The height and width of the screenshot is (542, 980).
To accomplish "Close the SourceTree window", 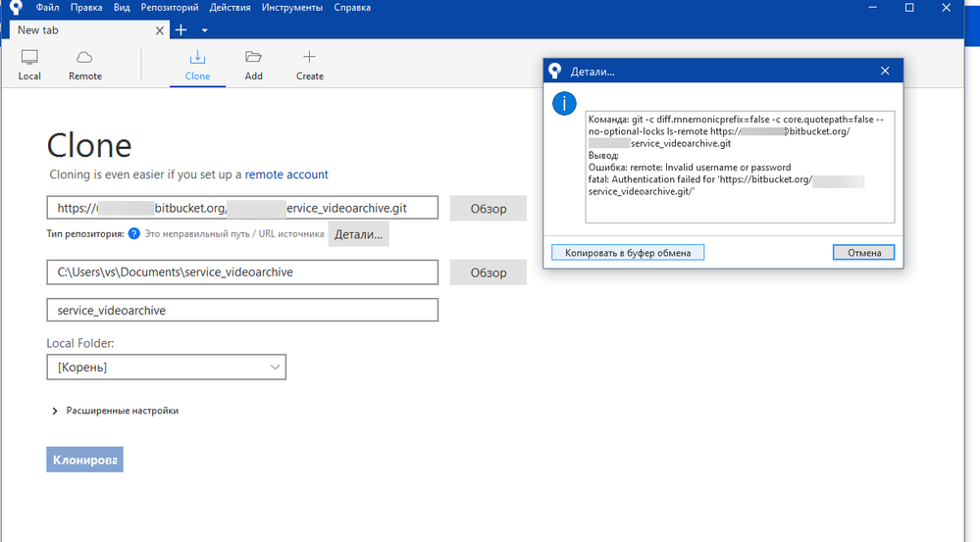I will (x=947, y=8).
